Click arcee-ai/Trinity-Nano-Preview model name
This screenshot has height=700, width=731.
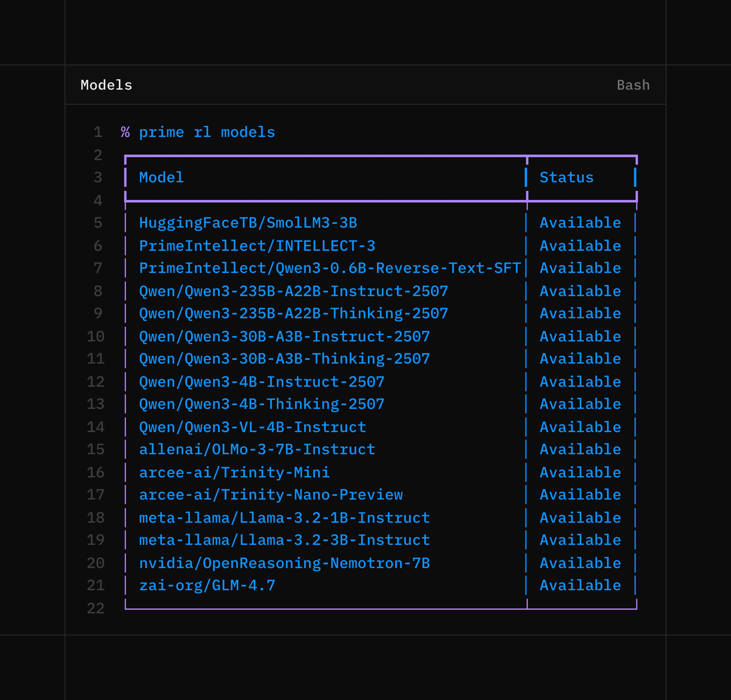[x=271, y=495]
